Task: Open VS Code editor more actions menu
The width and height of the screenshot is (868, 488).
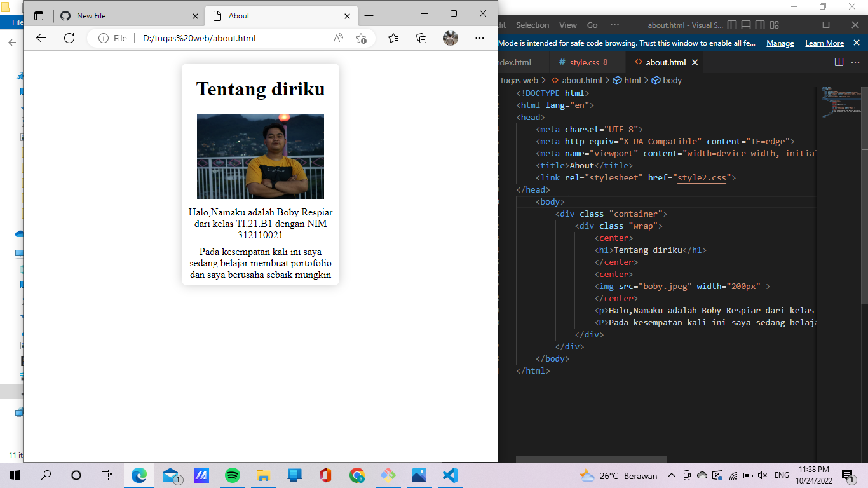Action: (x=855, y=62)
